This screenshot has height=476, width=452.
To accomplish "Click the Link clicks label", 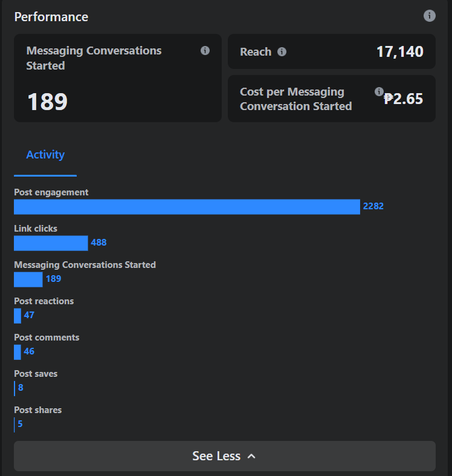I will pyautogui.click(x=36, y=229).
